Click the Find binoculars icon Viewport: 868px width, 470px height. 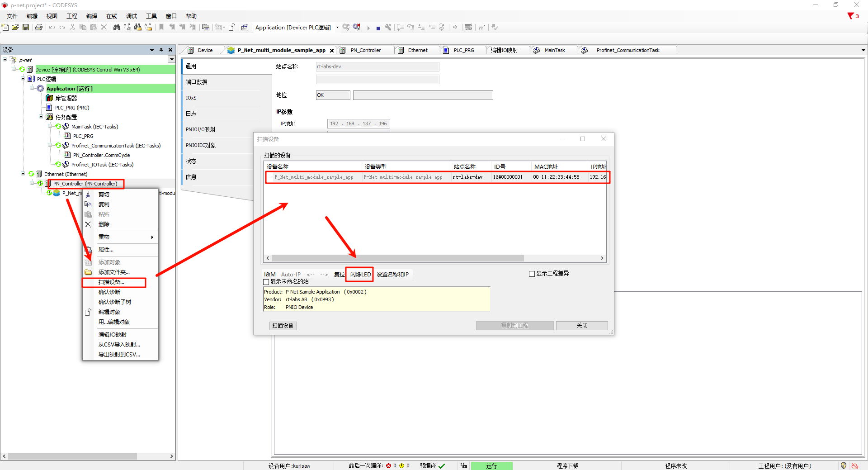pyautogui.click(x=117, y=27)
